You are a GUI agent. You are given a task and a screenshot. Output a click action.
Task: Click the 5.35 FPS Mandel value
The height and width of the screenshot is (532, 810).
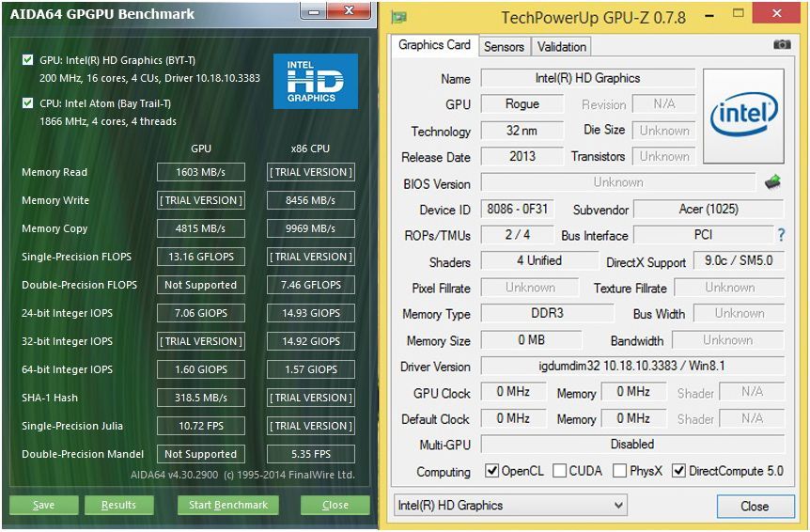pyautogui.click(x=311, y=454)
